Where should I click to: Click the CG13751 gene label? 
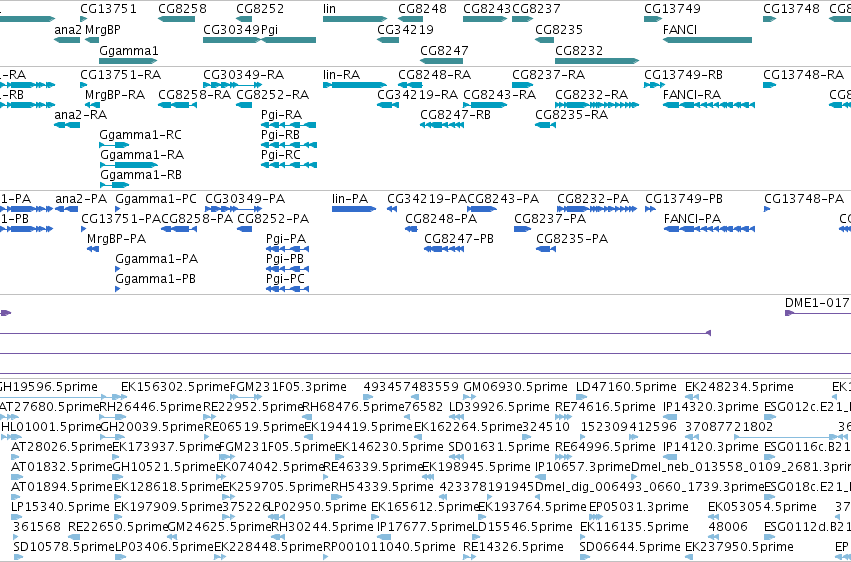[109, 9]
